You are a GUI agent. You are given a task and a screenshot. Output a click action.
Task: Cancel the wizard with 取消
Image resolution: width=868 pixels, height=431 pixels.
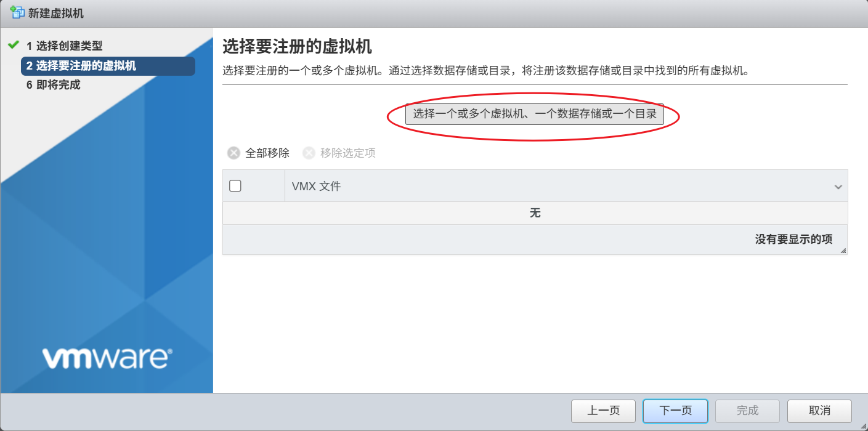(819, 411)
